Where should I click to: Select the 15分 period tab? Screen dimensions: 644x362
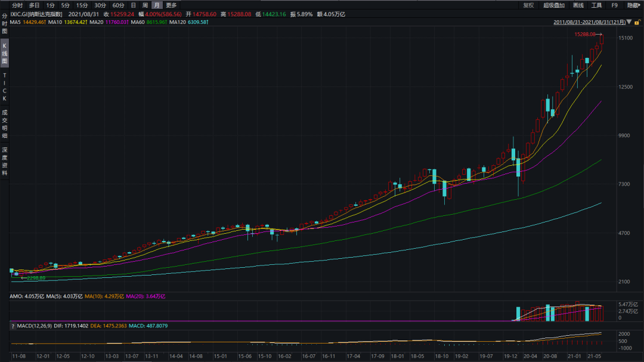[82, 5]
